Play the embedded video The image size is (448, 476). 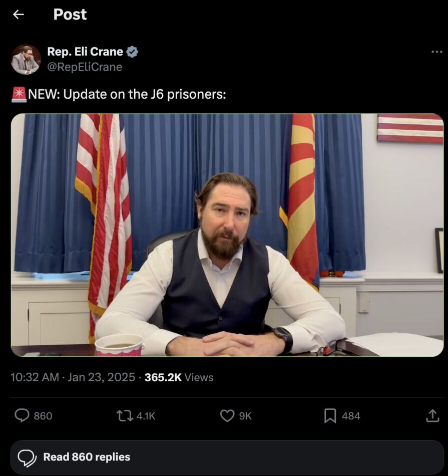click(x=227, y=235)
